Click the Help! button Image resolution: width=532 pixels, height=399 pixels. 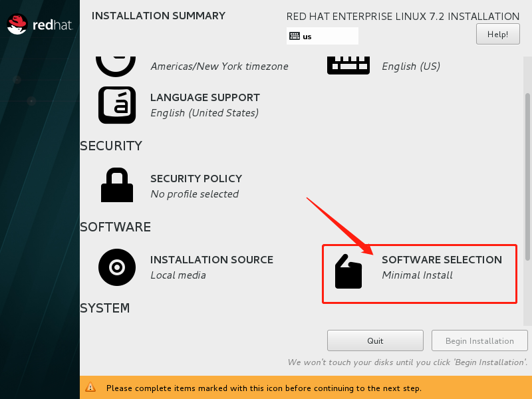click(x=497, y=35)
